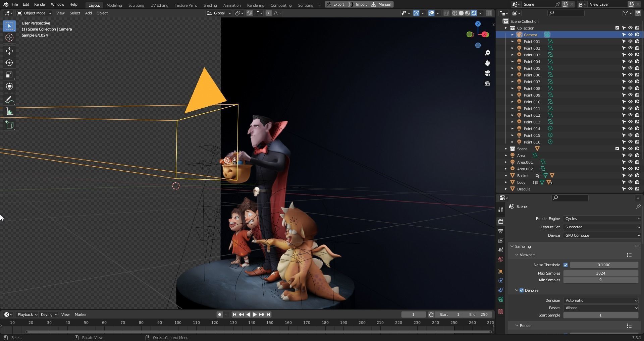Disable the Denoise checkbox
This screenshot has height=341, width=644.
click(522, 290)
